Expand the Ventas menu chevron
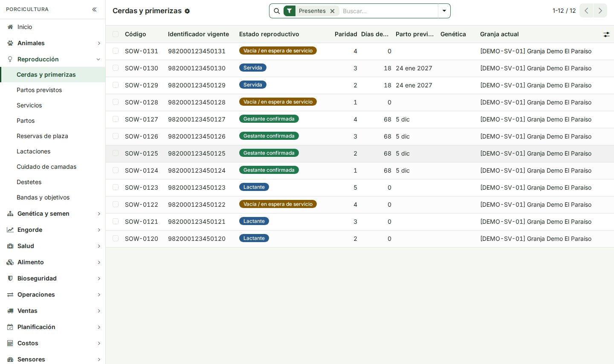This screenshot has width=614, height=364. tap(99, 311)
